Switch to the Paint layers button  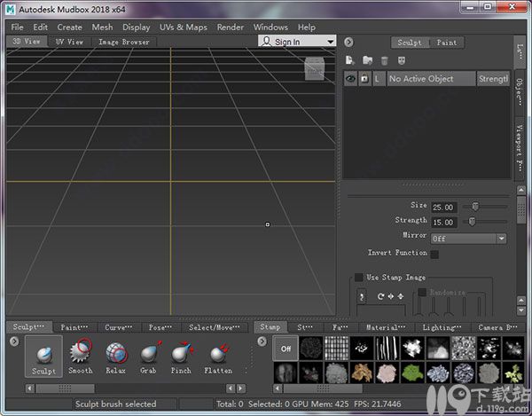[x=447, y=43]
